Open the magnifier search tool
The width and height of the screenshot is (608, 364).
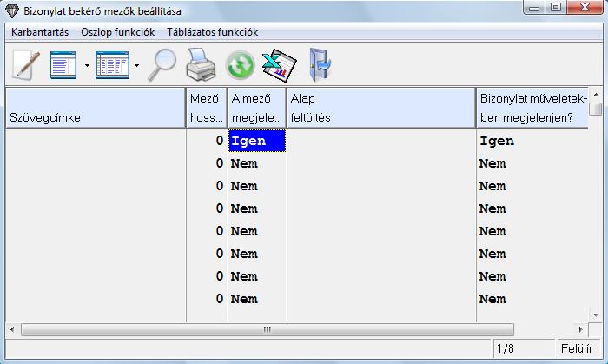[x=162, y=65]
